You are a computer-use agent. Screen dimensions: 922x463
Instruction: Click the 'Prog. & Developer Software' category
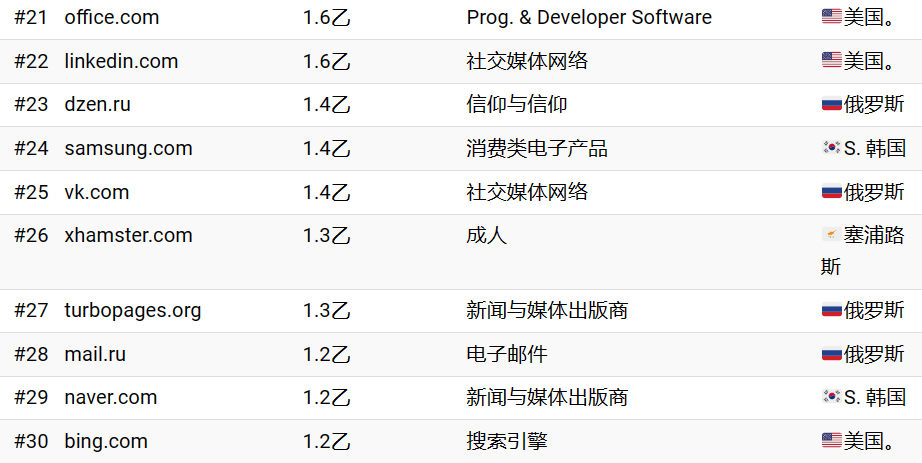pyautogui.click(x=589, y=17)
